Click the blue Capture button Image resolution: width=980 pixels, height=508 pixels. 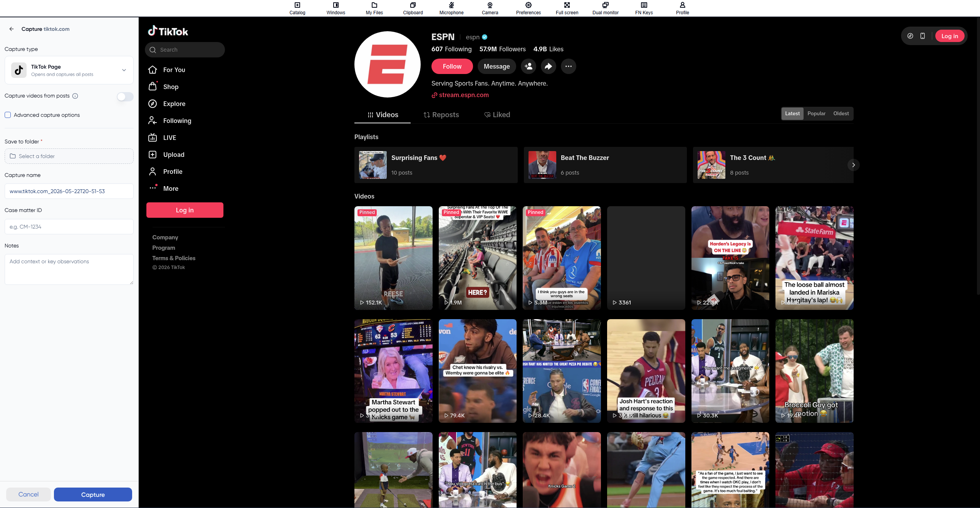[x=93, y=495]
